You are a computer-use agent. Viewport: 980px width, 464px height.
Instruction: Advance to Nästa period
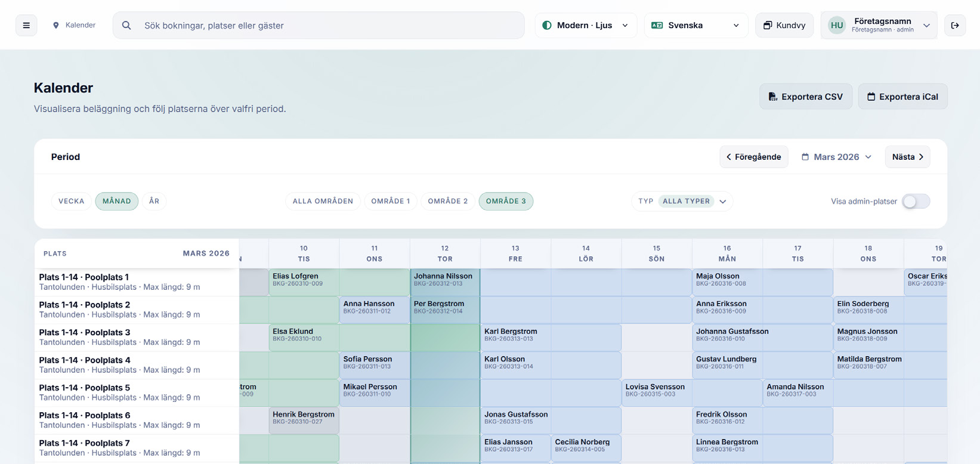click(x=907, y=157)
